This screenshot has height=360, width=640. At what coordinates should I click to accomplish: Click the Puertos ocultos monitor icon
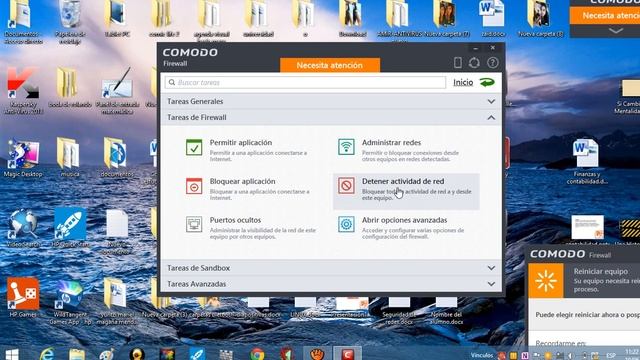click(194, 224)
